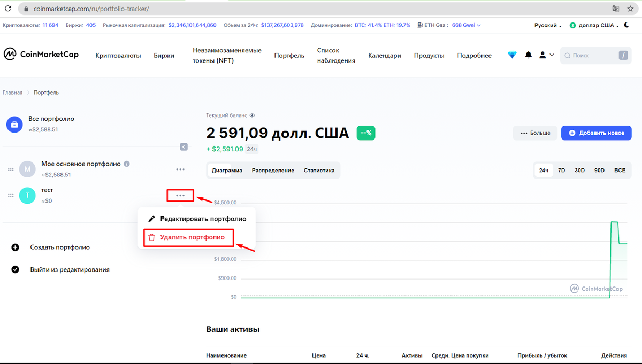Click the slash shortcut icon in search box

click(x=623, y=55)
